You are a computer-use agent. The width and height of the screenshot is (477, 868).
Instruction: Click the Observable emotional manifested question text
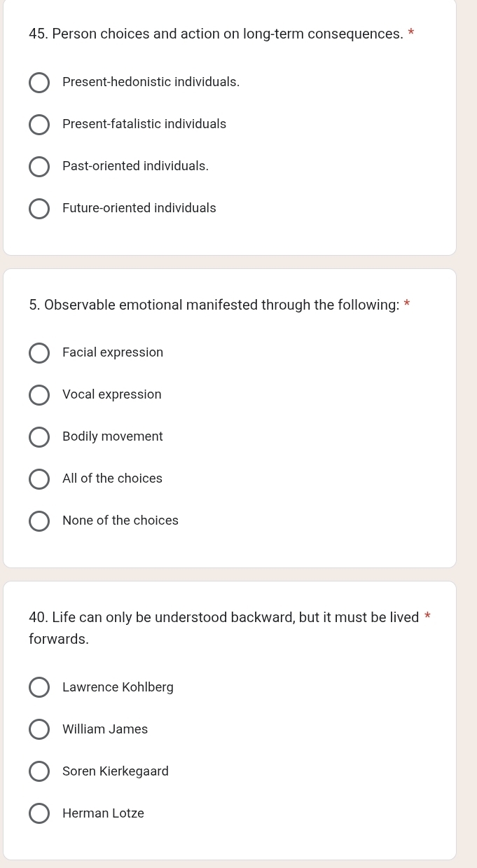(x=214, y=305)
